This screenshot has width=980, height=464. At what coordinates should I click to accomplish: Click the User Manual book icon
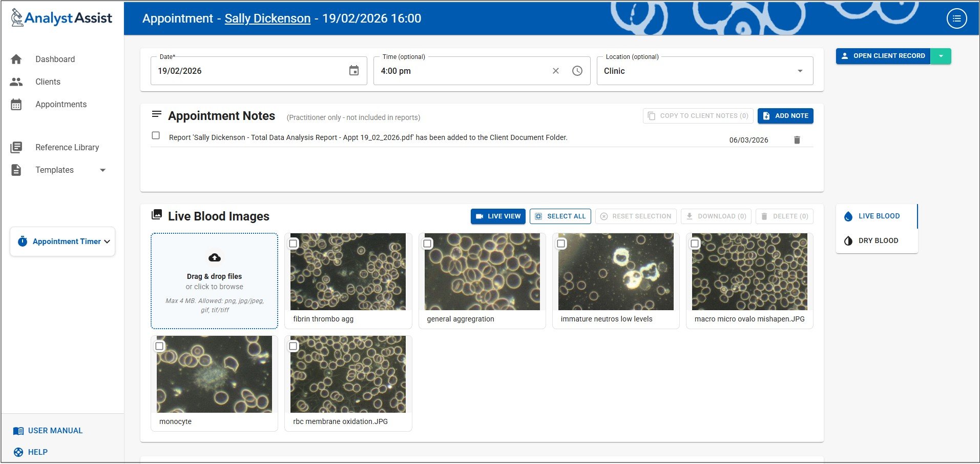(x=18, y=431)
